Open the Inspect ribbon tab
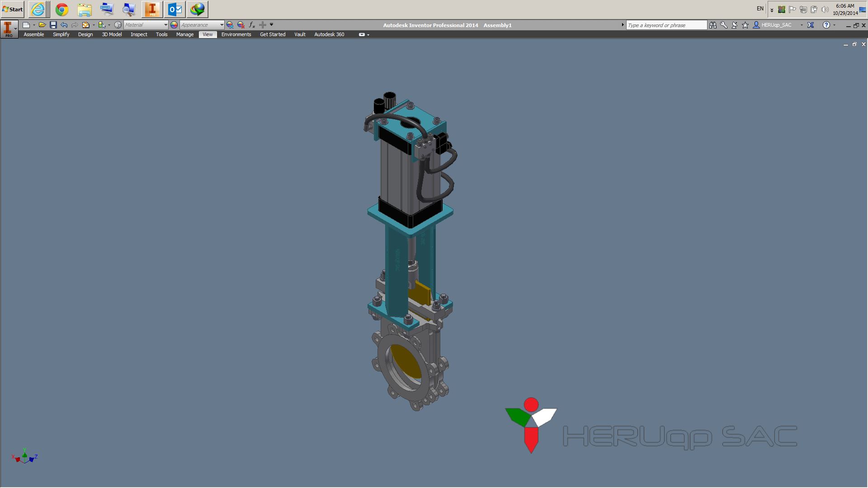The width and height of the screenshot is (868, 488). click(x=139, y=34)
